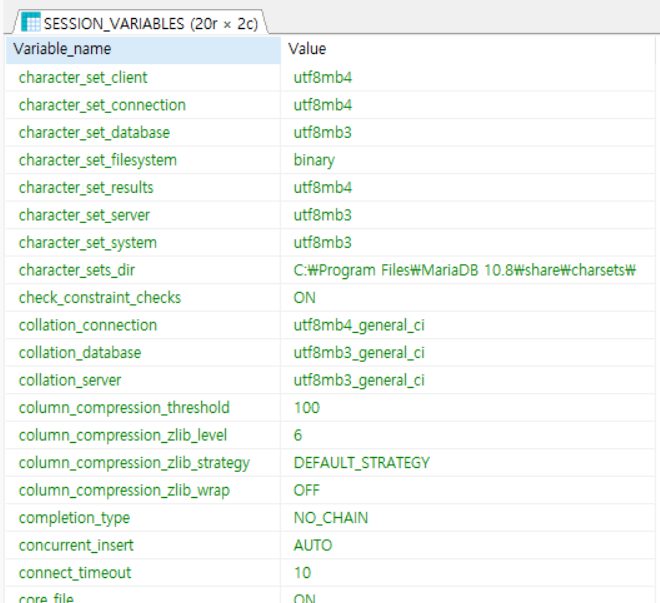Click the binary value of character_set_filesystem

468,160
